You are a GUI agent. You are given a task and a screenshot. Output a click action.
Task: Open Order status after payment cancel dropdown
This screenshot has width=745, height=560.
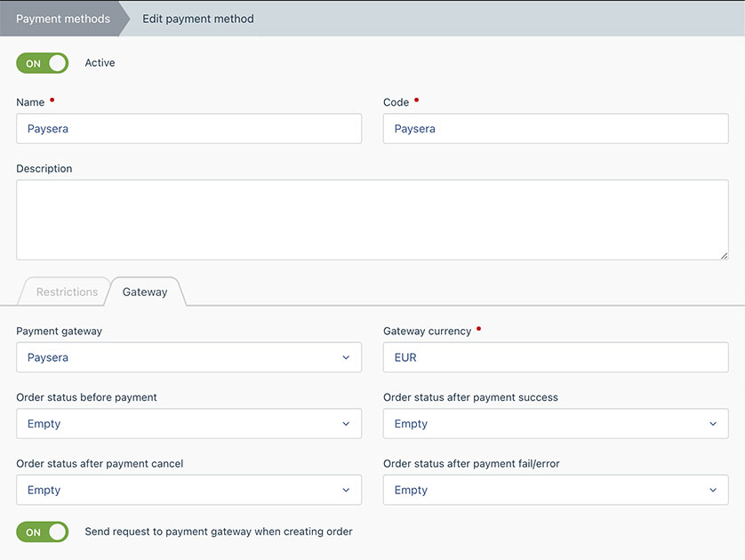189,490
